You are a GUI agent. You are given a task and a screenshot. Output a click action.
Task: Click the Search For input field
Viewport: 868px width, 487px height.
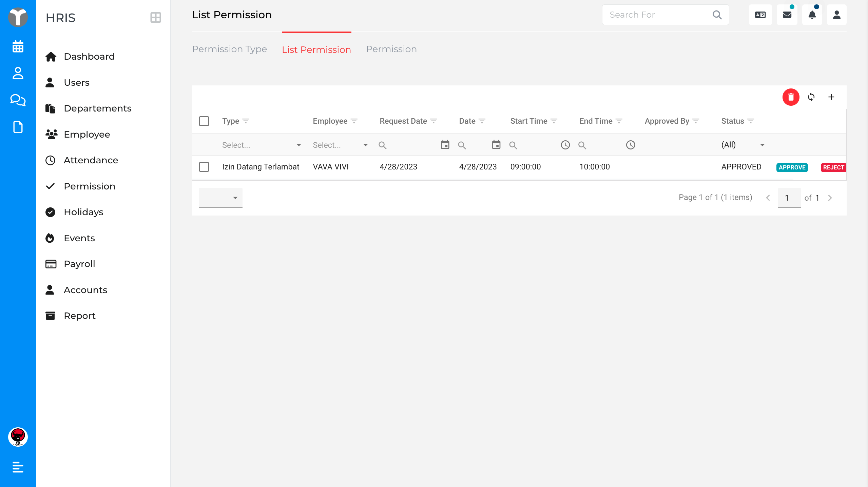[x=658, y=15]
